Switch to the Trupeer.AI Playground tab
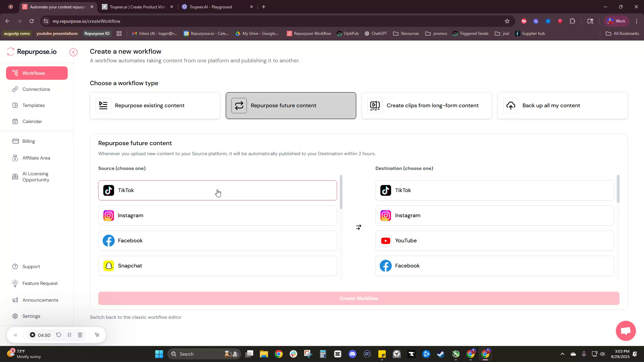The width and height of the screenshot is (644, 362). click(x=215, y=7)
